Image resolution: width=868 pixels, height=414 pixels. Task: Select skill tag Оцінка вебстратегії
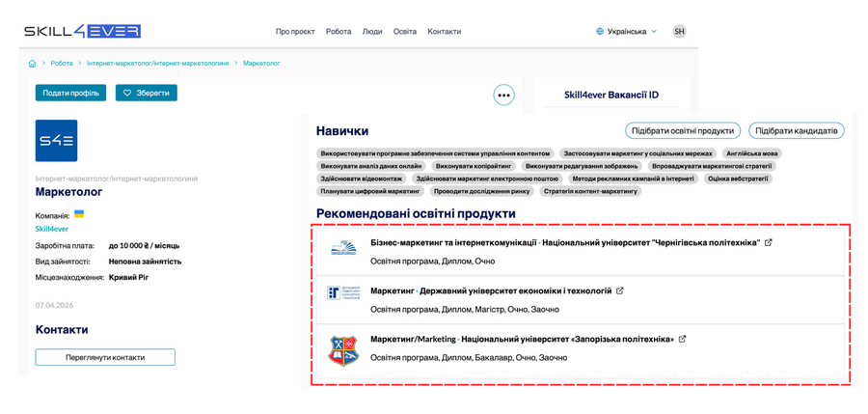(739, 179)
